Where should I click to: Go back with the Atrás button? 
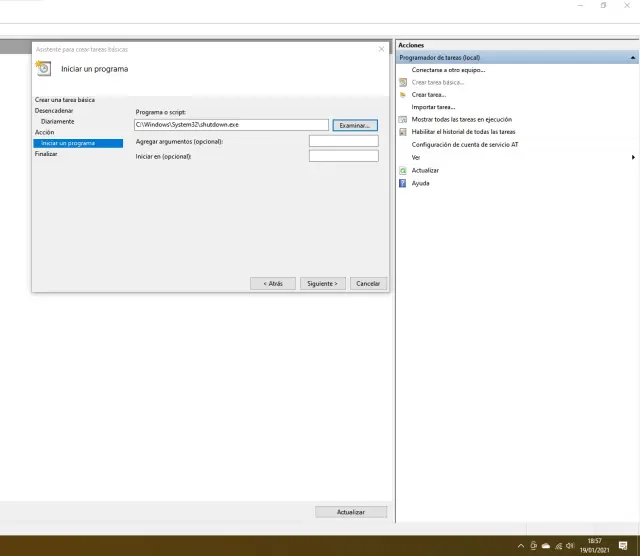(x=273, y=284)
